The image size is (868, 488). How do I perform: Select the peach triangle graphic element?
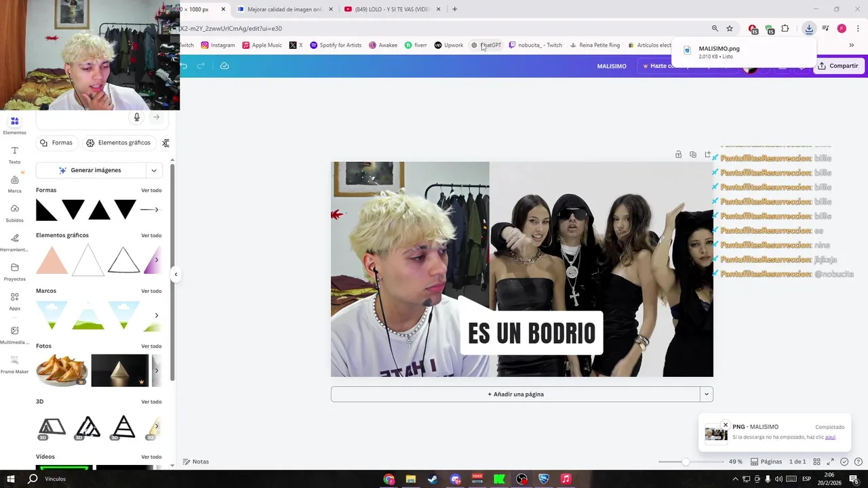tap(52, 261)
